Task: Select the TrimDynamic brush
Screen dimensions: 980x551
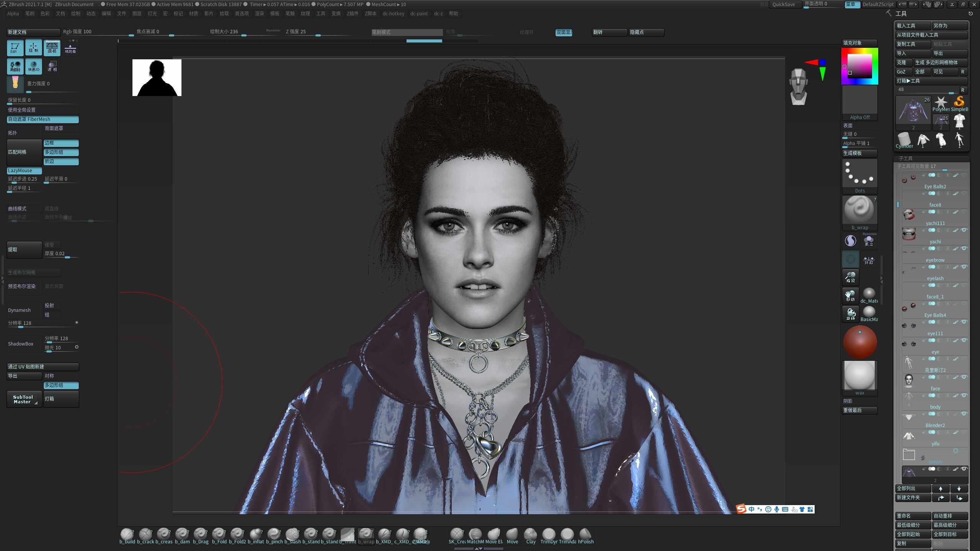Action: (549, 536)
